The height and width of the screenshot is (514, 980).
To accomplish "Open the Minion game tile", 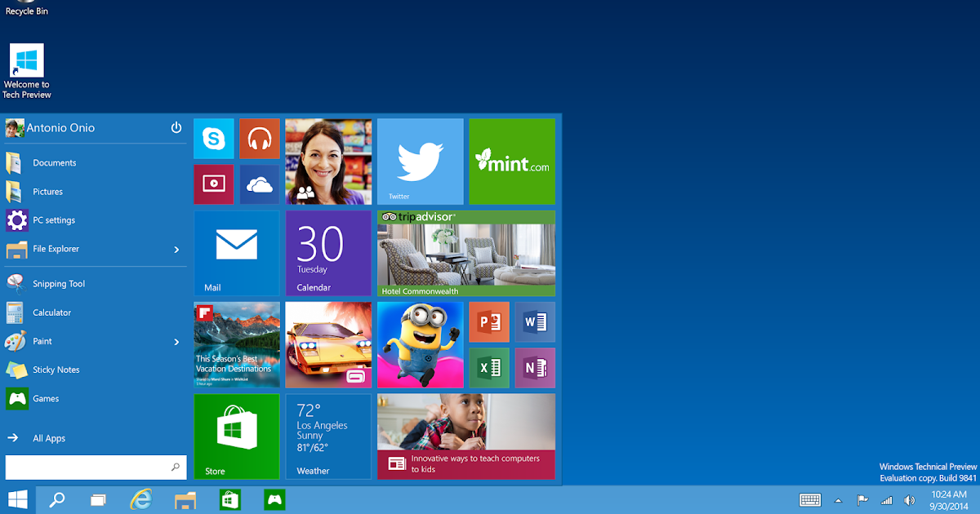I will click(420, 344).
